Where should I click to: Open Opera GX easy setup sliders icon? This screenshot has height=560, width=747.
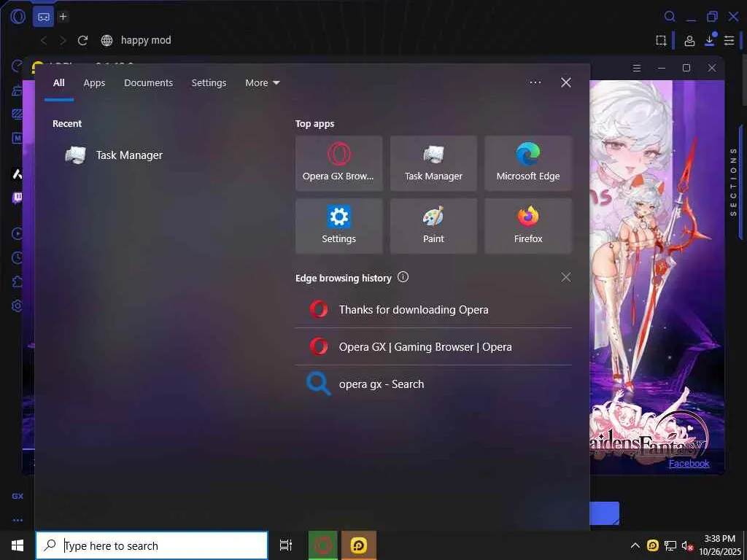click(729, 41)
